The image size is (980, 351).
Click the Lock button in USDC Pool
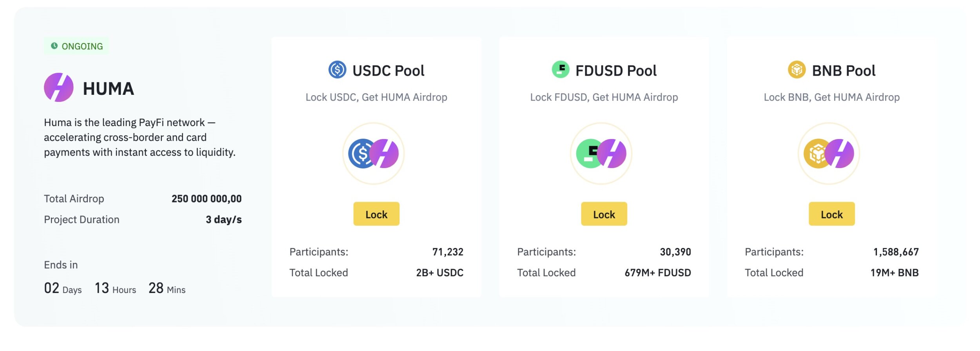[x=376, y=214]
